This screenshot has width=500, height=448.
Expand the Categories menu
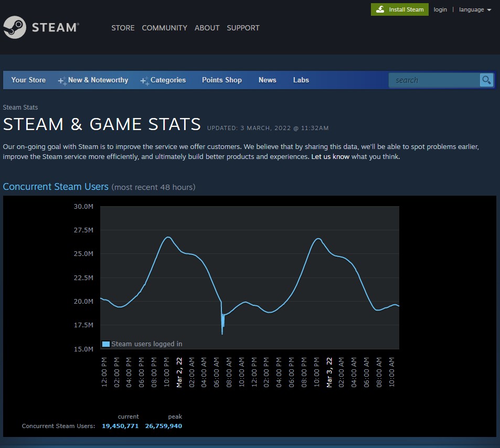168,80
